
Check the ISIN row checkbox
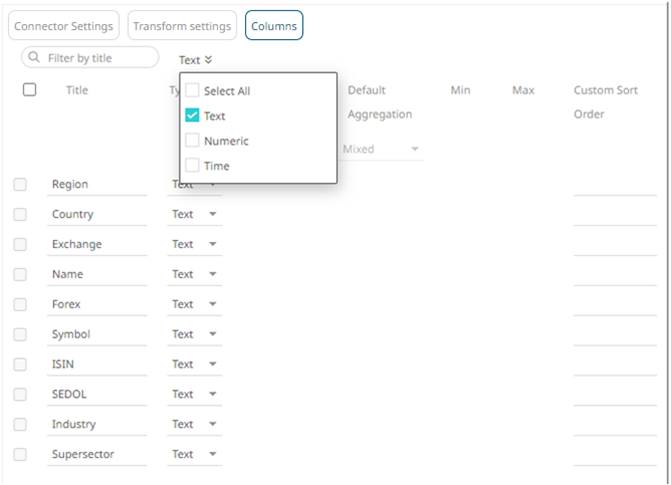(21, 364)
